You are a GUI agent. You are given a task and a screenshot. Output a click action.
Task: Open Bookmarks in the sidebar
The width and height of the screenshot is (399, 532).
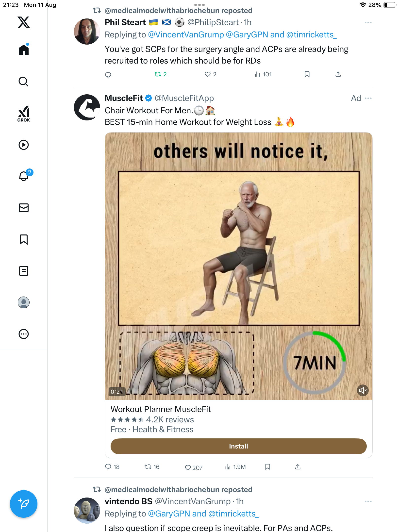point(24,239)
